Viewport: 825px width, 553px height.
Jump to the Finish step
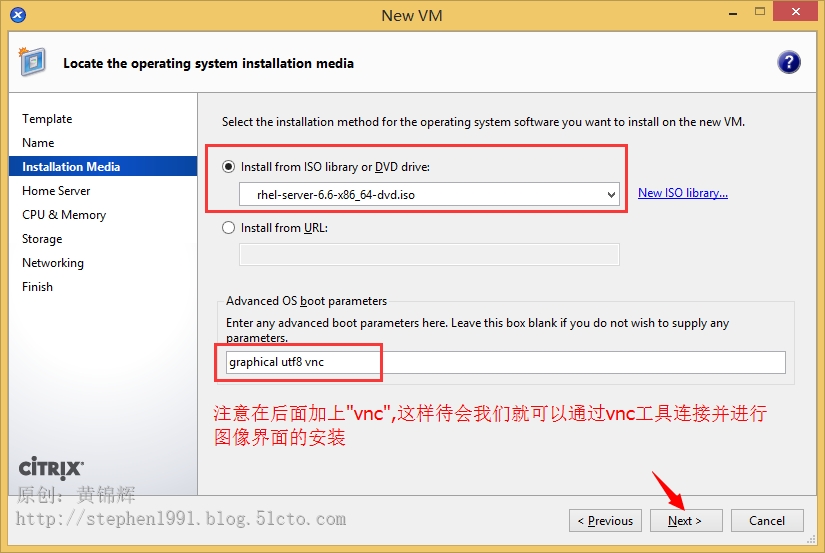(37, 287)
